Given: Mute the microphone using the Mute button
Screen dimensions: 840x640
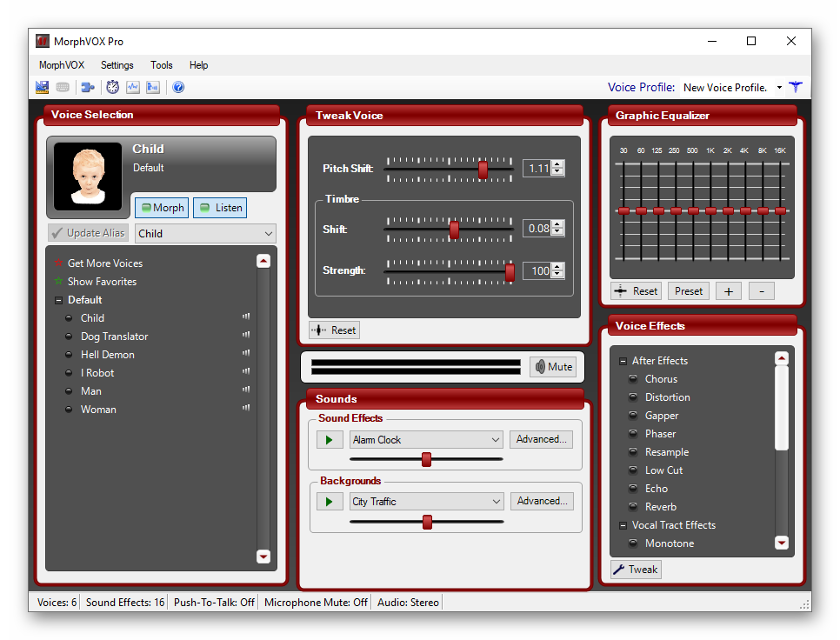Looking at the screenshot, I should coord(553,367).
